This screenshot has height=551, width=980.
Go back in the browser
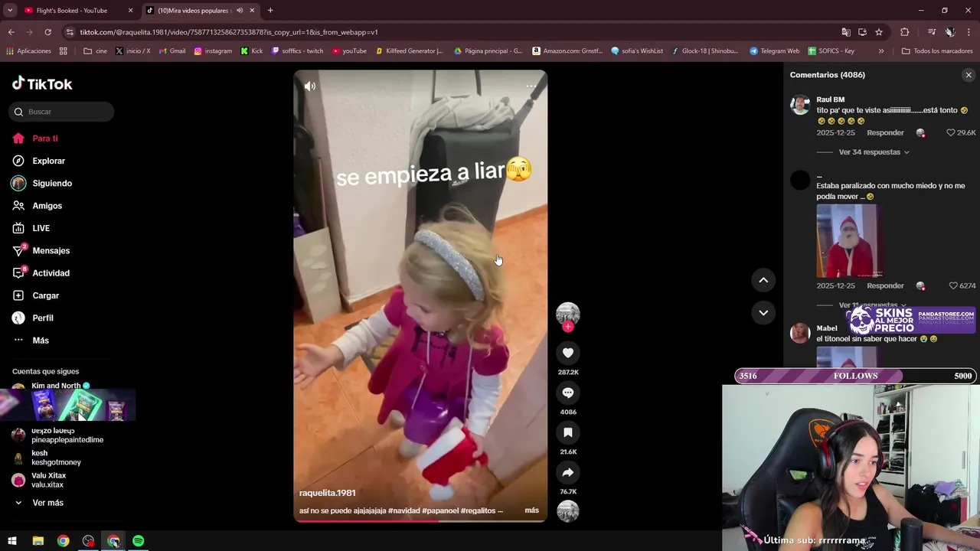[x=11, y=32]
